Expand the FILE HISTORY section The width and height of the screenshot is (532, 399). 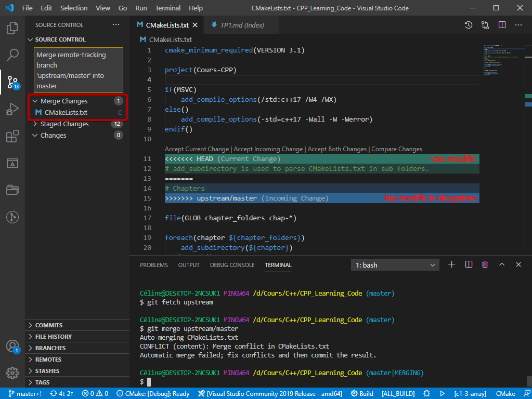pos(77,337)
